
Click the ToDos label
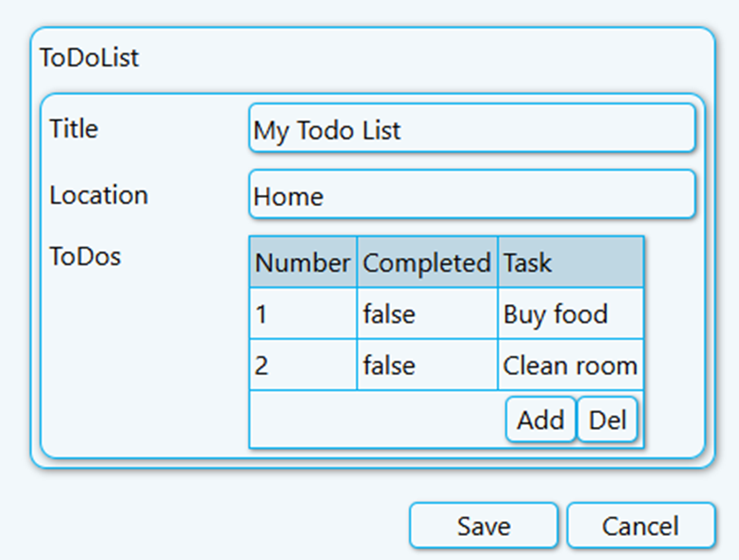[85, 257]
